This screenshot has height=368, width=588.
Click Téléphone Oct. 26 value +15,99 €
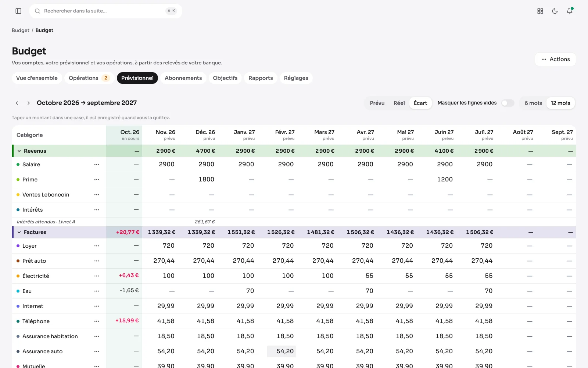click(x=127, y=321)
